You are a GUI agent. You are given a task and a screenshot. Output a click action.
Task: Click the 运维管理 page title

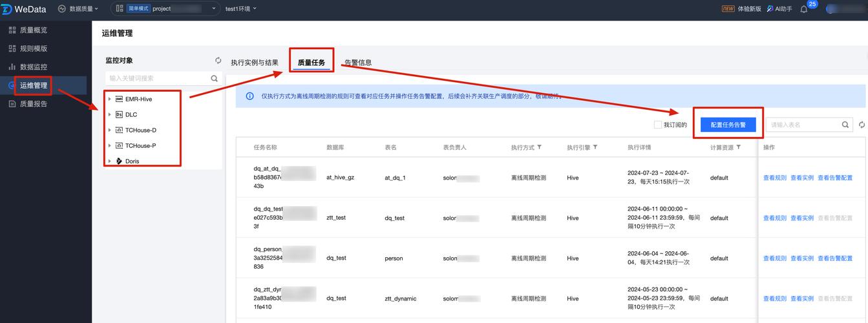point(117,33)
